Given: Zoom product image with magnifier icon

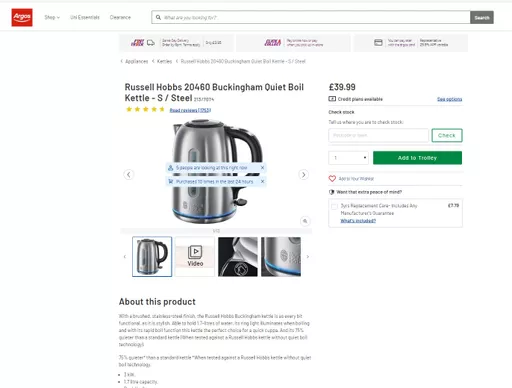Looking at the screenshot, I should click(x=305, y=221).
